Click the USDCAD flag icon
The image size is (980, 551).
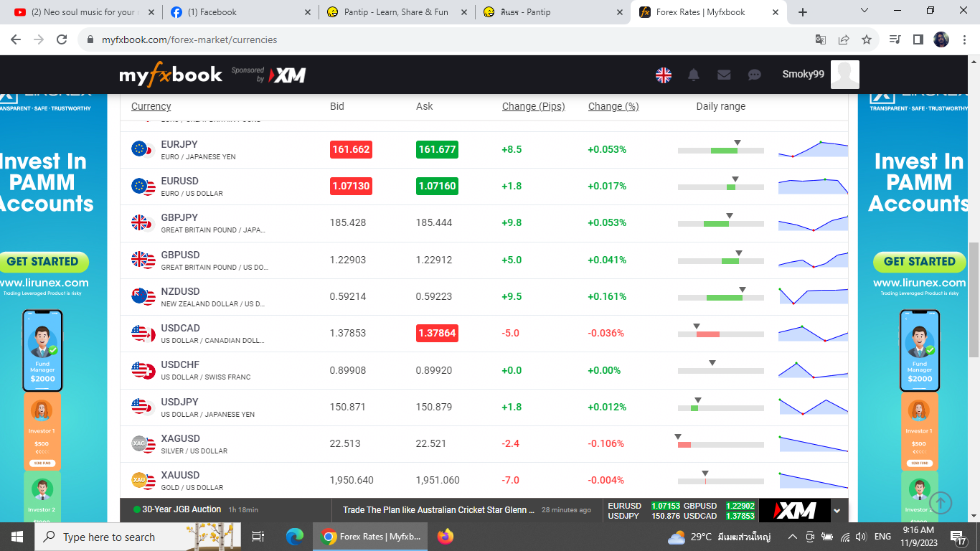coord(142,334)
